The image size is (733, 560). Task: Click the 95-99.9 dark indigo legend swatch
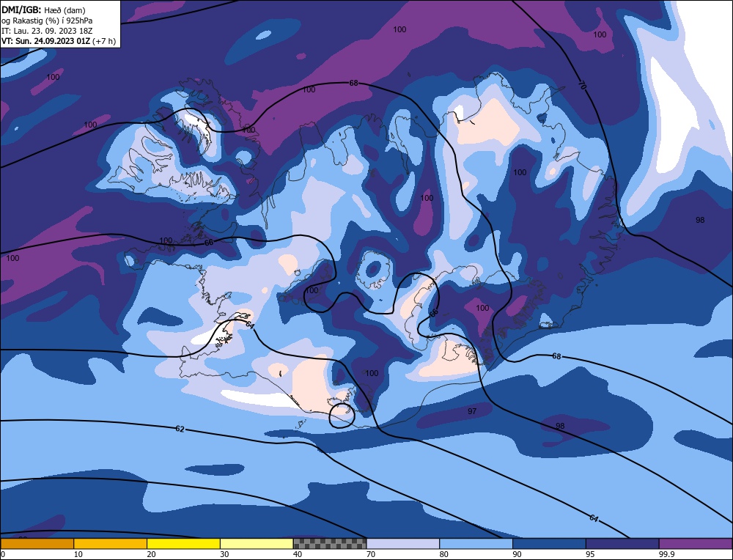coord(622,544)
